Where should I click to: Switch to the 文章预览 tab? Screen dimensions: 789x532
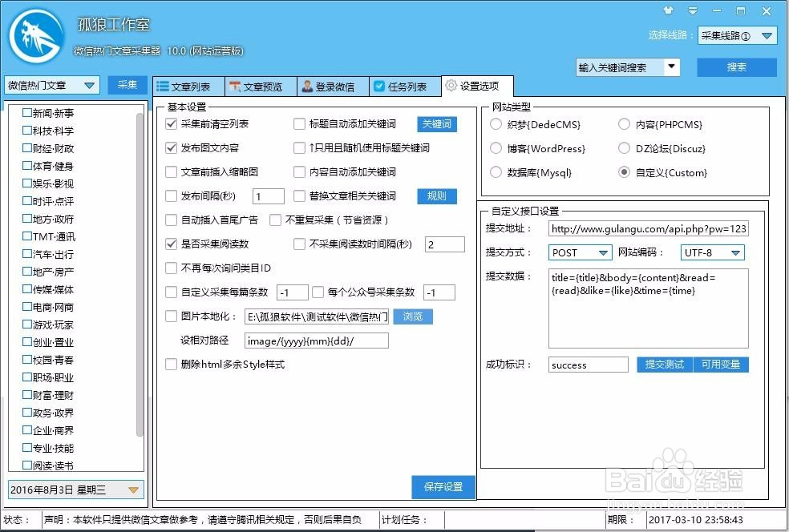(x=260, y=87)
